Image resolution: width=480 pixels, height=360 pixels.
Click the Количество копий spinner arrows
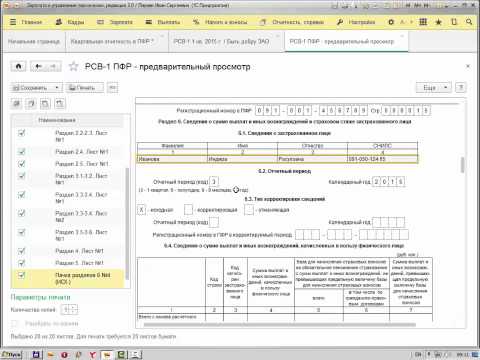pos(74,310)
